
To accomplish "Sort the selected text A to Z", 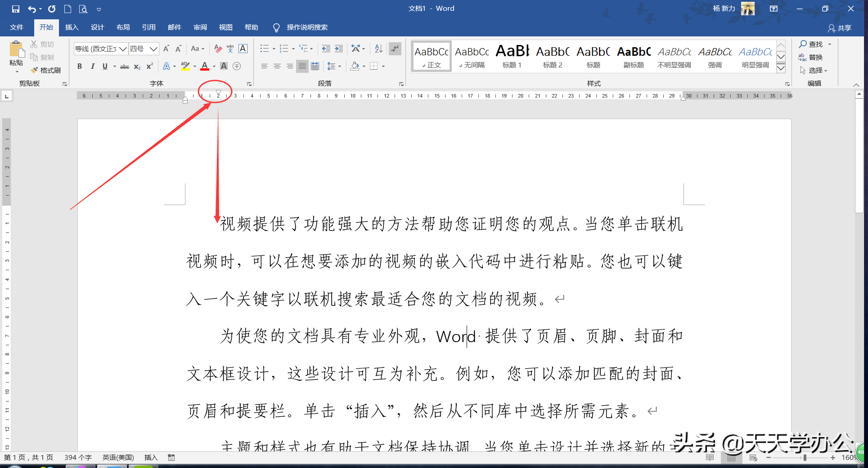I will tap(378, 49).
